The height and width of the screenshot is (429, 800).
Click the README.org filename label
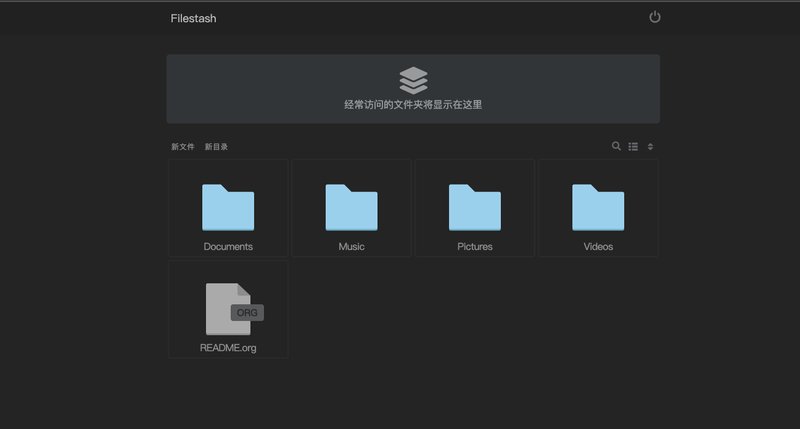tap(228, 348)
